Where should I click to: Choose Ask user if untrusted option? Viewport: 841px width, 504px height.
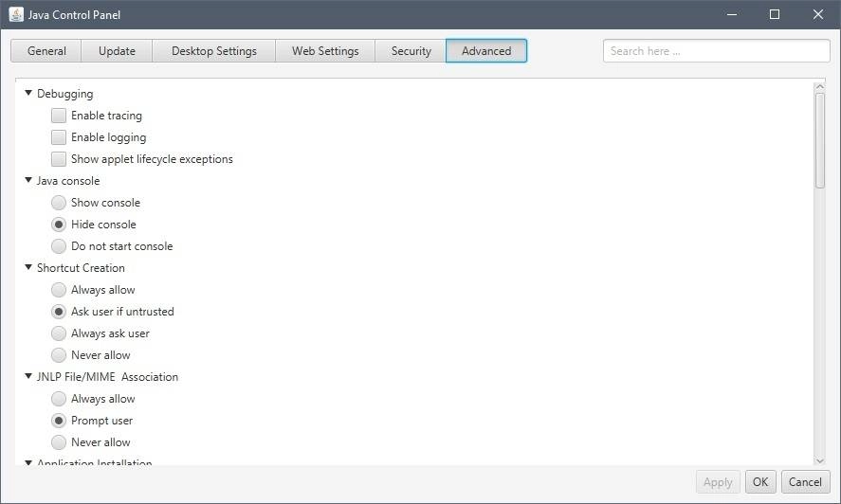click(x=59, y=312)
